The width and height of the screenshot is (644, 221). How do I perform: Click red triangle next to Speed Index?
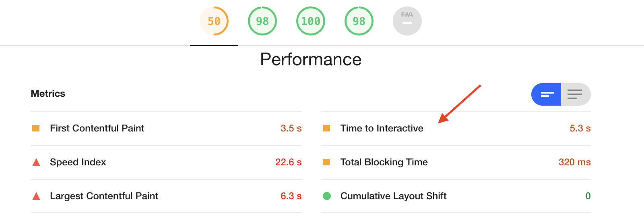point(36,162)
